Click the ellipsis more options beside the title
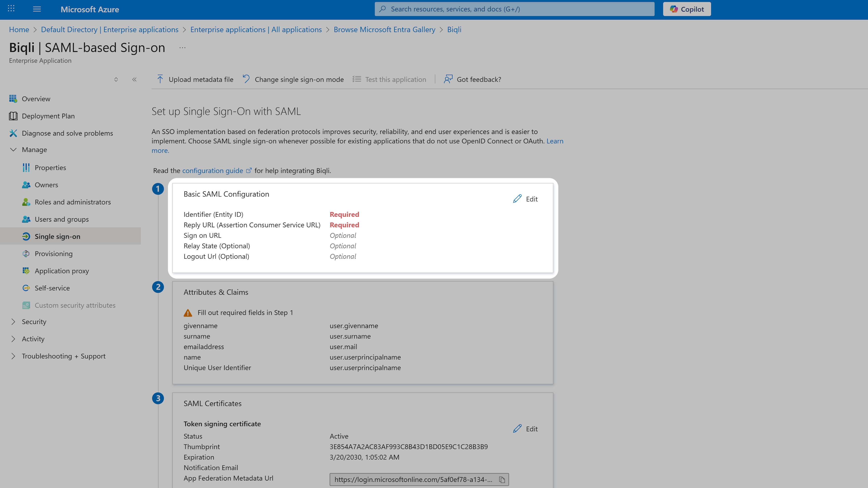Image resolution: width=868 pixels, height=488 pixels. tap(182, 48)
